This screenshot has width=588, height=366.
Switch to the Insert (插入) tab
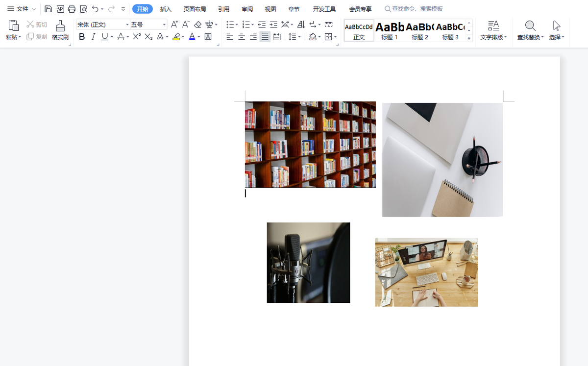[x=166, y=9]
